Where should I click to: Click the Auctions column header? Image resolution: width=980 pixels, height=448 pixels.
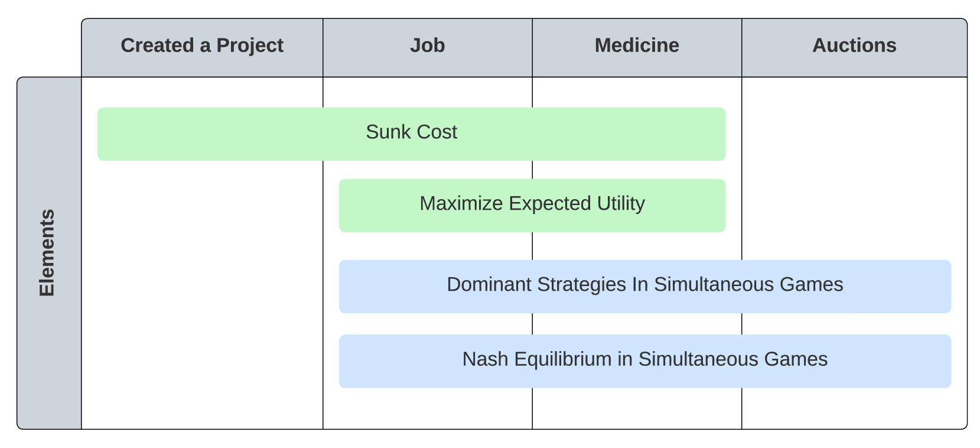click(x=854, y=46)
